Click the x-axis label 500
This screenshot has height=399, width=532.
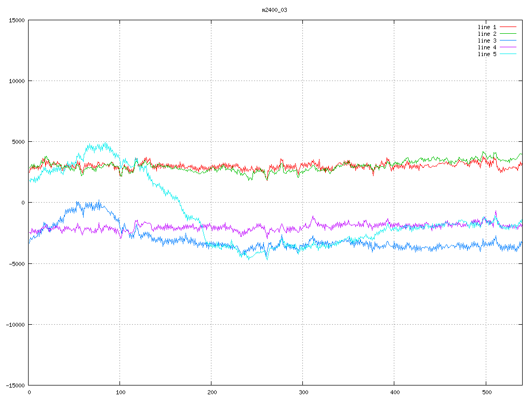(487, 393)
